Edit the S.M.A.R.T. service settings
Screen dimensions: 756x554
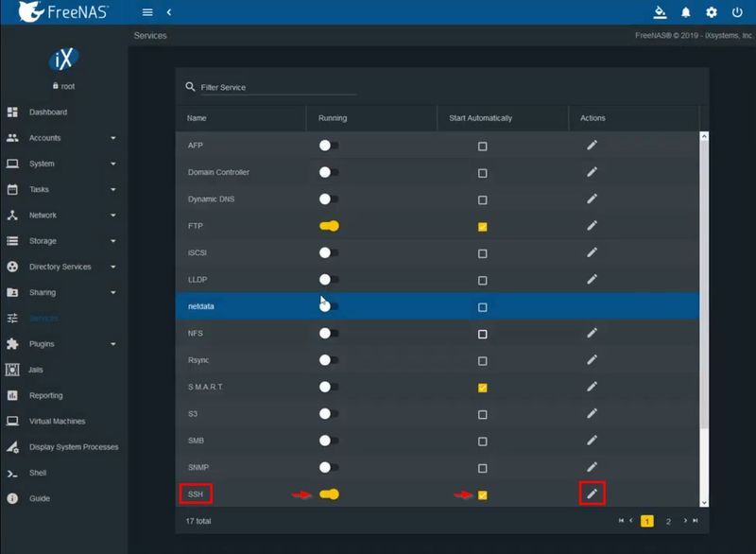(593, 386)
